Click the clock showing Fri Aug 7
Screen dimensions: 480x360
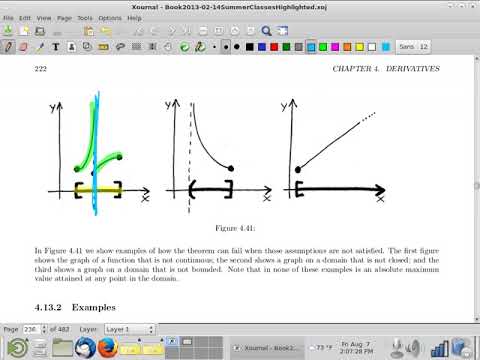(x=356, y=348)
